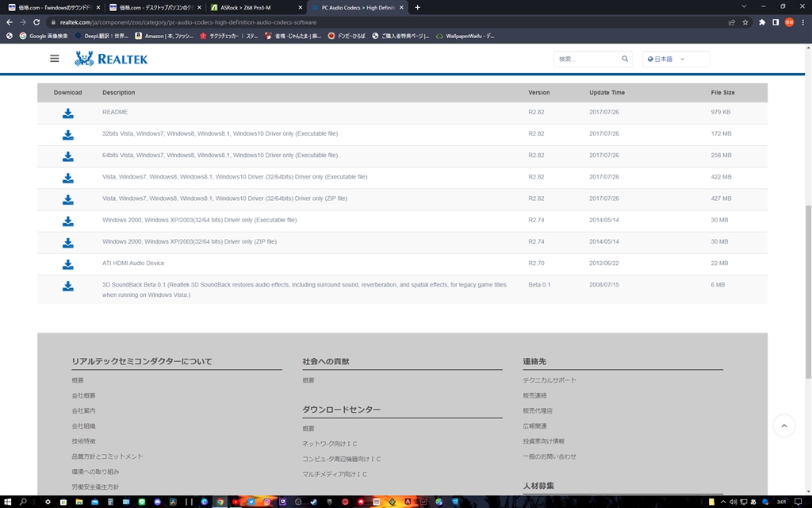Reload the page in Chrome
The image size is (812, 508).
point(36,22)
